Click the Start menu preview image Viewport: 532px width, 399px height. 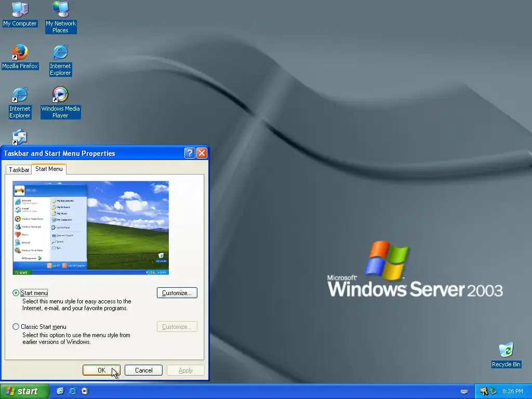click(90, 228)
